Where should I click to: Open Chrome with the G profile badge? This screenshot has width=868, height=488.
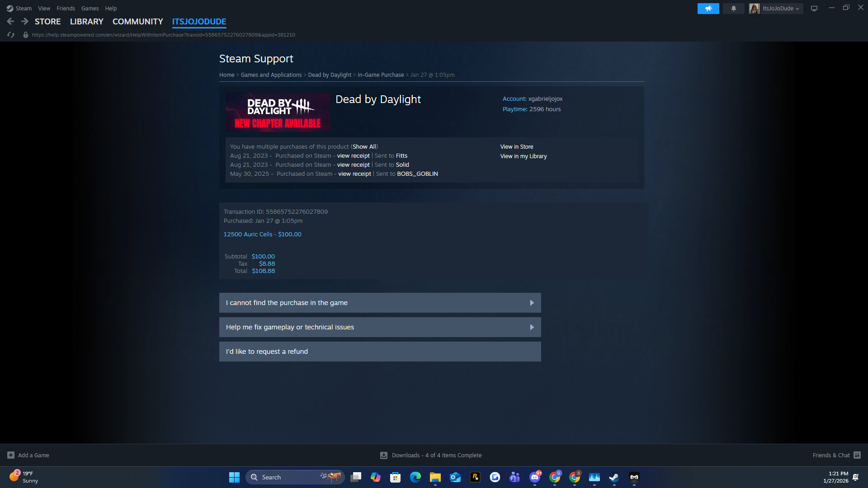(555, 478)
